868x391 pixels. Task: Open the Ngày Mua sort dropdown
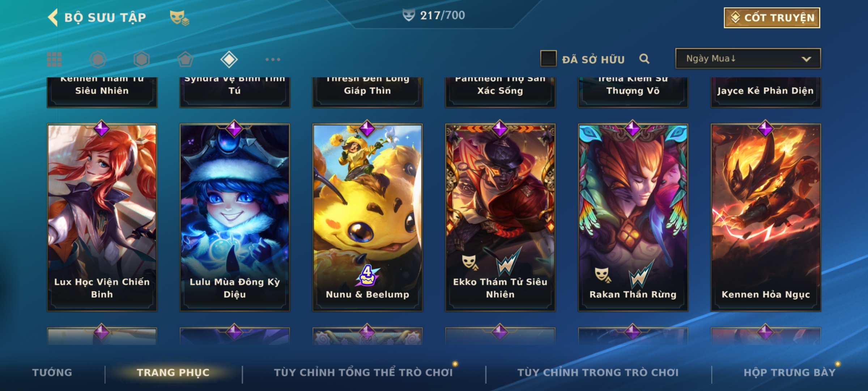click(748, 58)
